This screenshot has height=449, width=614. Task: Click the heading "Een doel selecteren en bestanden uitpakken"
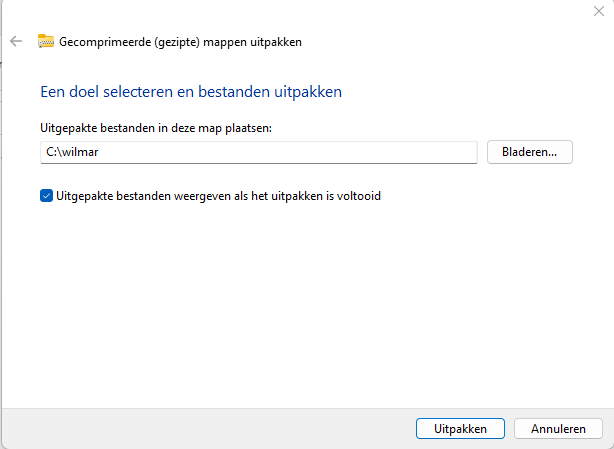click(x=191, y=92)
